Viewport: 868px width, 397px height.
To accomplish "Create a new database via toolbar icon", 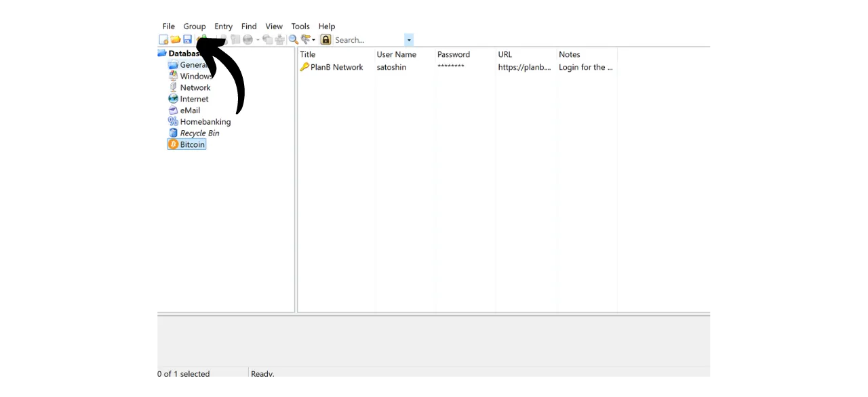I will pos(163,39).
